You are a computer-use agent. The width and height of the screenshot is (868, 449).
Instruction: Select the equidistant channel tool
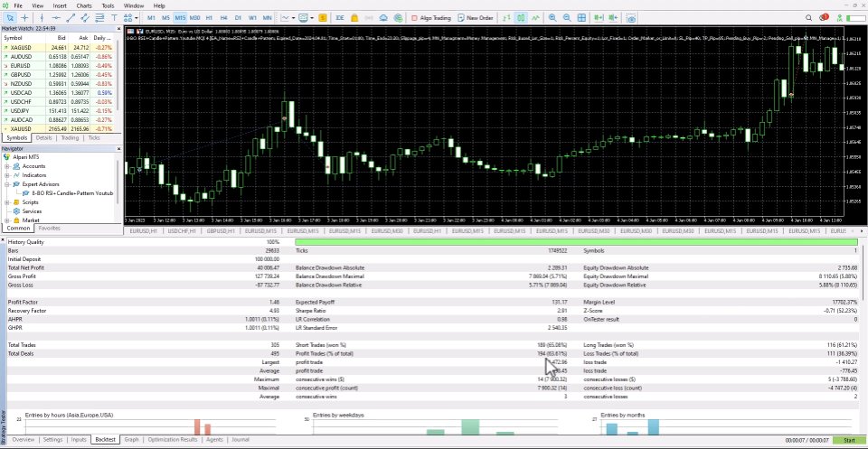tap(85, 18)
